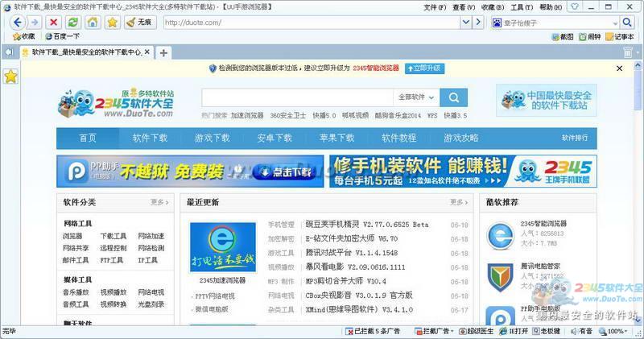Open the 文件(F) menu
This screenshot has width=644, height=339.
tap(435, 7)
